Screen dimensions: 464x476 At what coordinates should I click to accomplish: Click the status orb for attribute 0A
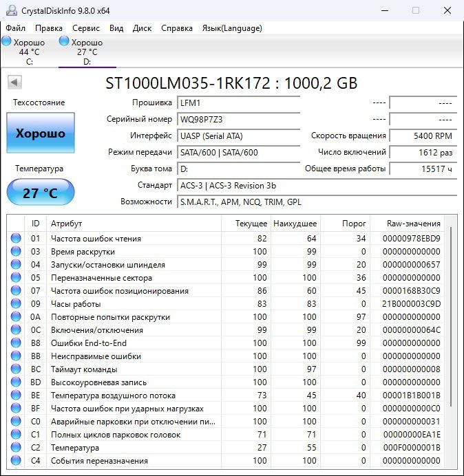(x=16, y=316)
